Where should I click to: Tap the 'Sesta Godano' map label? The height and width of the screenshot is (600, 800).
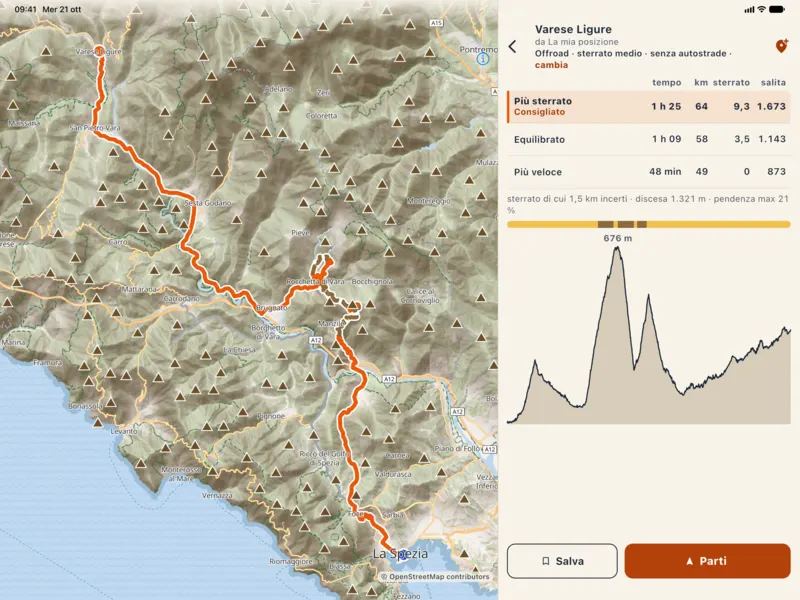208,203
